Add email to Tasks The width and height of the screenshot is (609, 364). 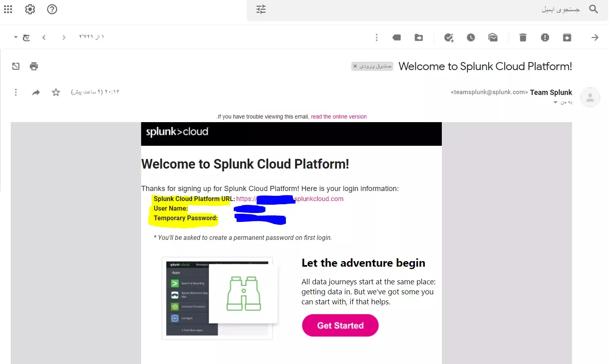coord(449,37)
